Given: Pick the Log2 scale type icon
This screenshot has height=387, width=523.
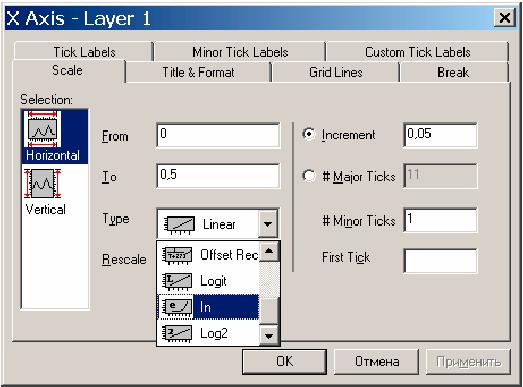Looking at the screenshot, I should (x=177, y=333).
